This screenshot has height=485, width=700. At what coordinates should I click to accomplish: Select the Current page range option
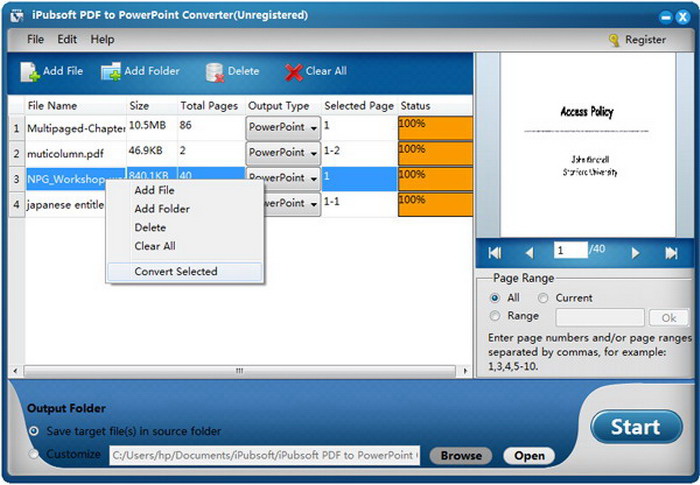click(543, 298)
